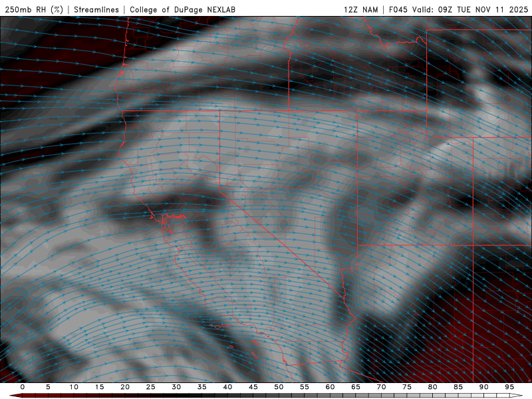Click the "60" colorbar tick label
The height and width of the screenshot is (399, 532).
coord(330,387)
